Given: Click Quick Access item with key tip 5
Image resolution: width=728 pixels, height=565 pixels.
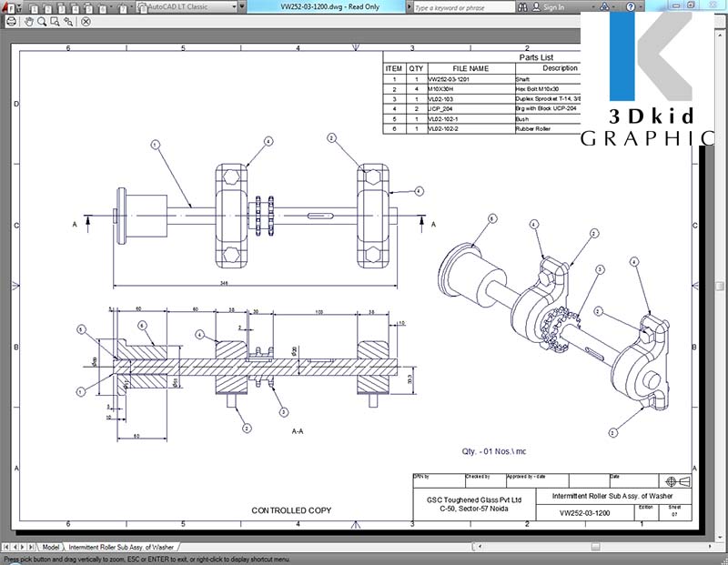Looking at the screenshot, I should tap(89, 8).
